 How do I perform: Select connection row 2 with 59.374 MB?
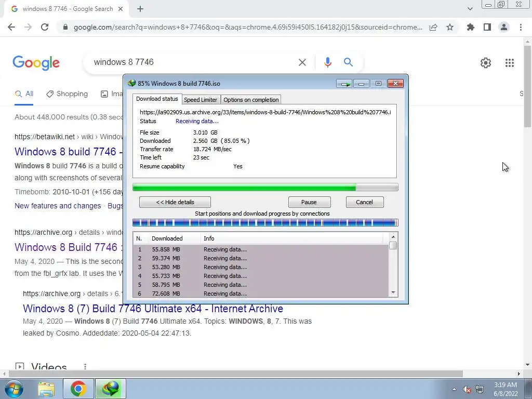click(x=261, y=258)
